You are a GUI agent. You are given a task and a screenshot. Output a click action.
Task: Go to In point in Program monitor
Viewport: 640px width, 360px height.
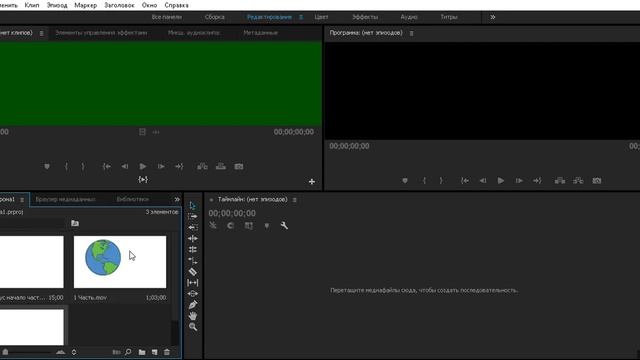464,180
